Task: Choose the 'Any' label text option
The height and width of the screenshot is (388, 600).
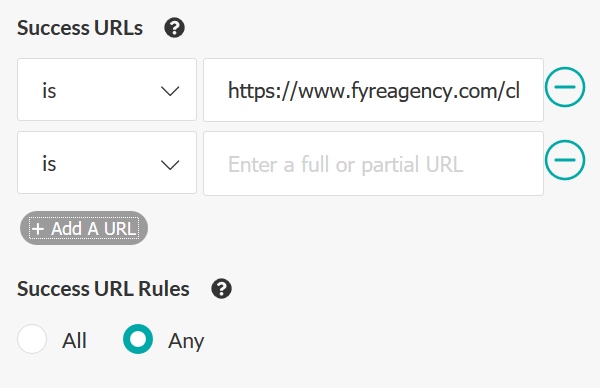Action: (186, 341)
